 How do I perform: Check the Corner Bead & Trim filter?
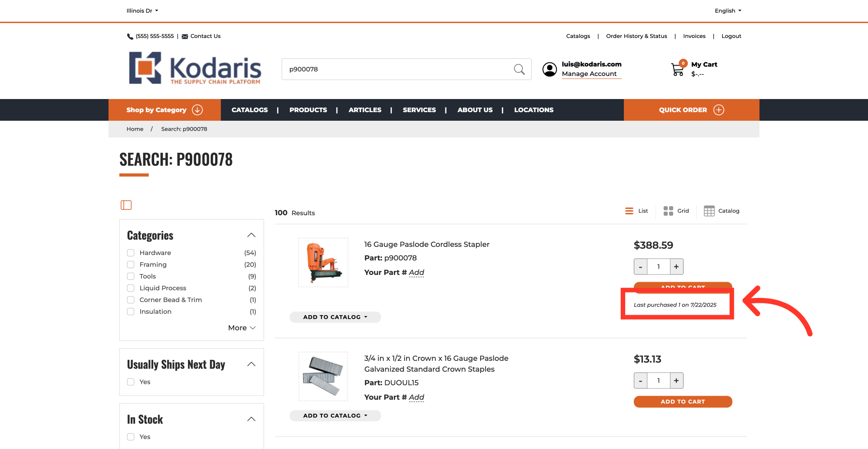coord(131,300)
